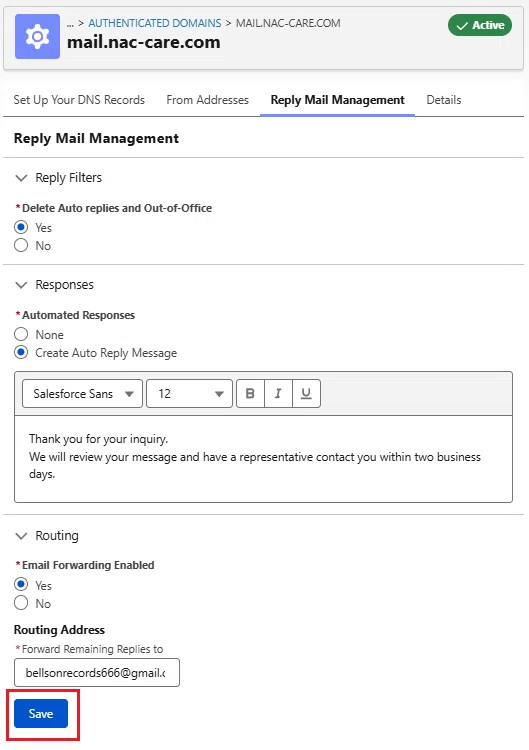
Task: Toggle bold formatting in editor
Action: click(250, 393)
